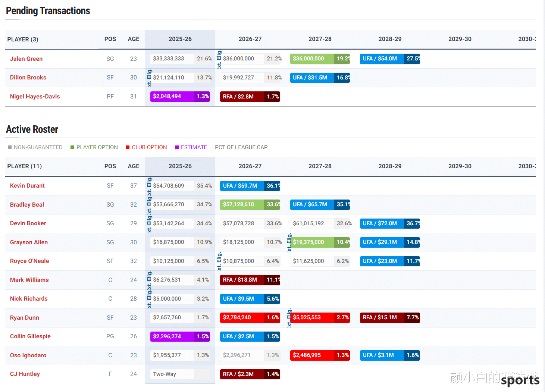The width and height of the screenshot is (545, 392).
Task: Click Pending Transactions 2027-28 column header
Action: 320,39
